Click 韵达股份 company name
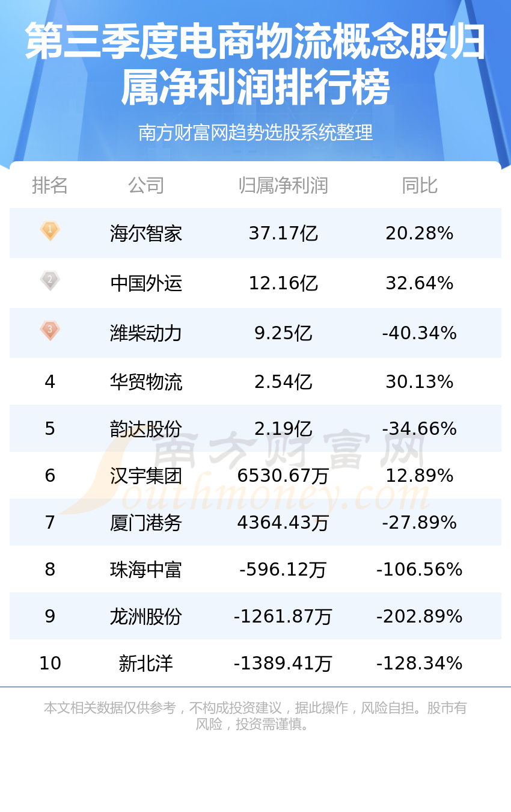Screen dimensions: 511x812 (146, 429)
